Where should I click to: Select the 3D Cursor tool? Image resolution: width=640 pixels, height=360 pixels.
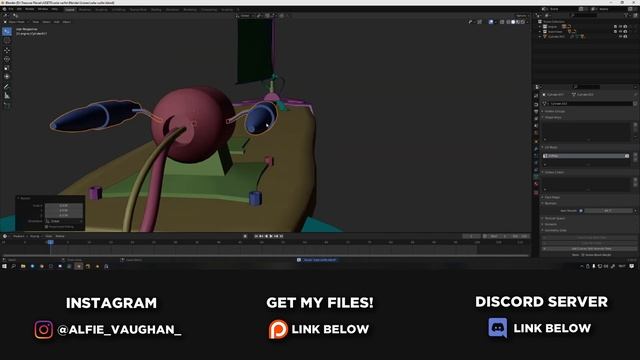coord(7,41)
